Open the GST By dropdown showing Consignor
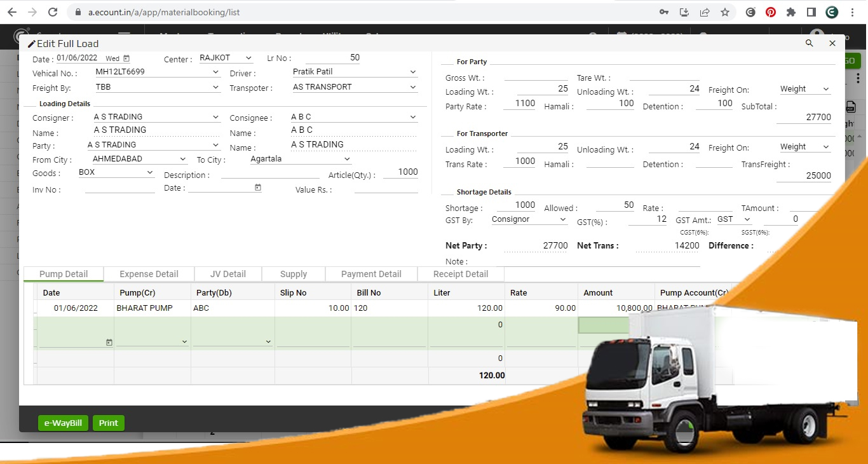The image size is (868, 464). (529, 219)
